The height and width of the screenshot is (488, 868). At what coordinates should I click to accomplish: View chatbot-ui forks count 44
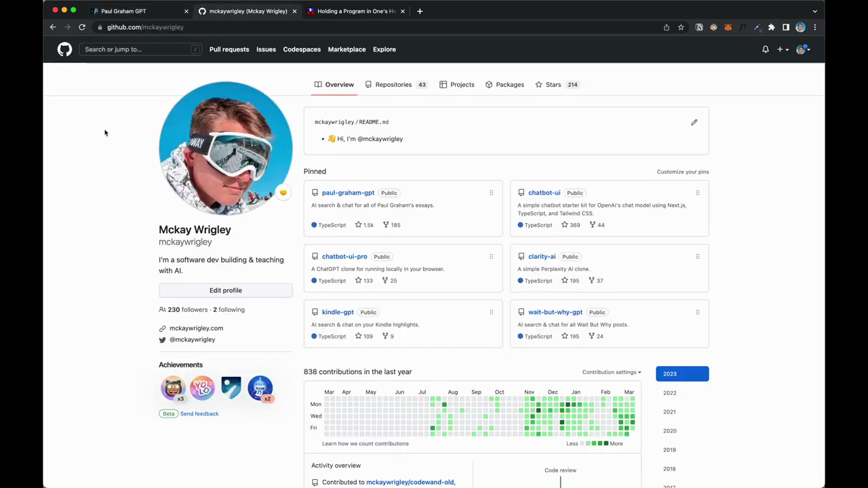[597, 225]
